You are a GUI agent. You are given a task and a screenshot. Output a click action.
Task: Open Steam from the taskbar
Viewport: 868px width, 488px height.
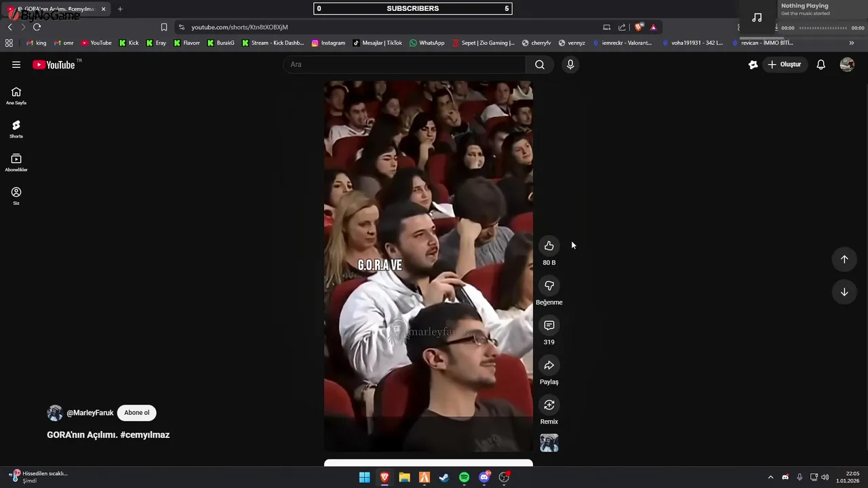444,477
